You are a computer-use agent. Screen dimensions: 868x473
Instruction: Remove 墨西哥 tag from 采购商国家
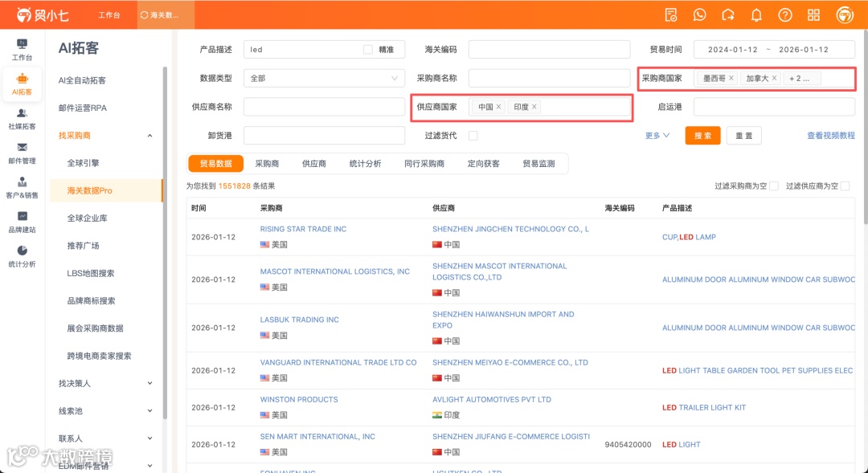click(731, 78)
